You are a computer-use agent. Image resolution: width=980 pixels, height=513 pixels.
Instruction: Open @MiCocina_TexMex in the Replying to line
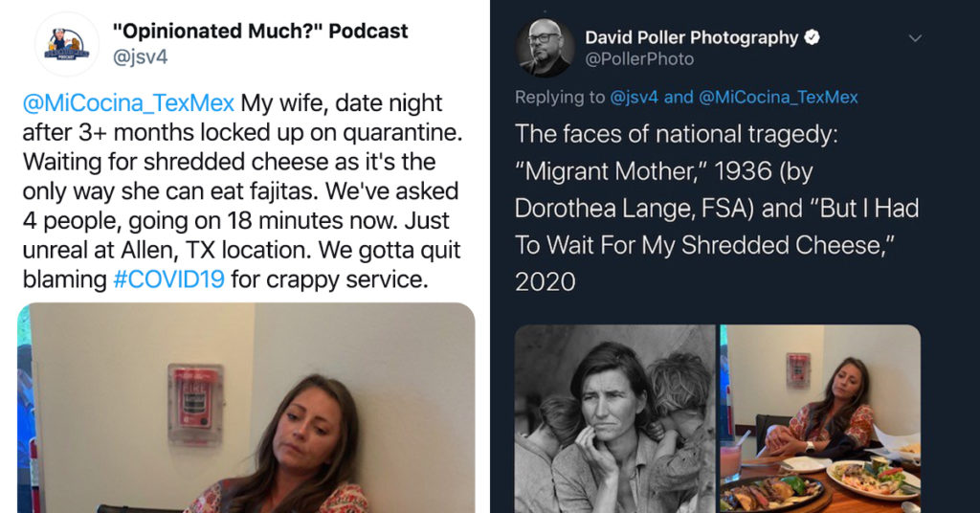tap(778, 97)
